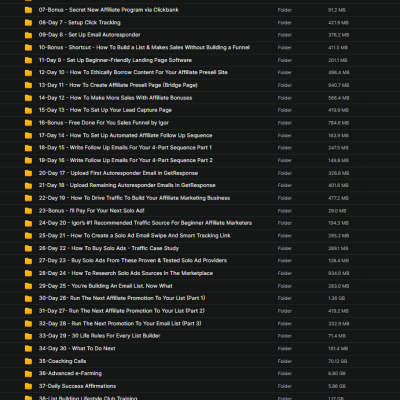Image resolution: width=400 pixels, height=400 pixels.
Task: Open 16-Bonus Free Done For You Sales Funnel name
Action: pyautogui.click(x=104, y=123)
